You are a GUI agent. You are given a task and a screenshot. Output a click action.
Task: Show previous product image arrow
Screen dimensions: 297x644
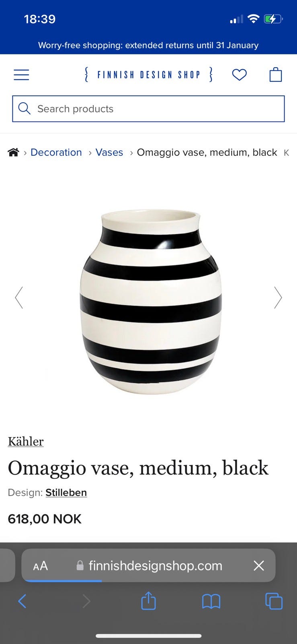(x=19, y=297)
